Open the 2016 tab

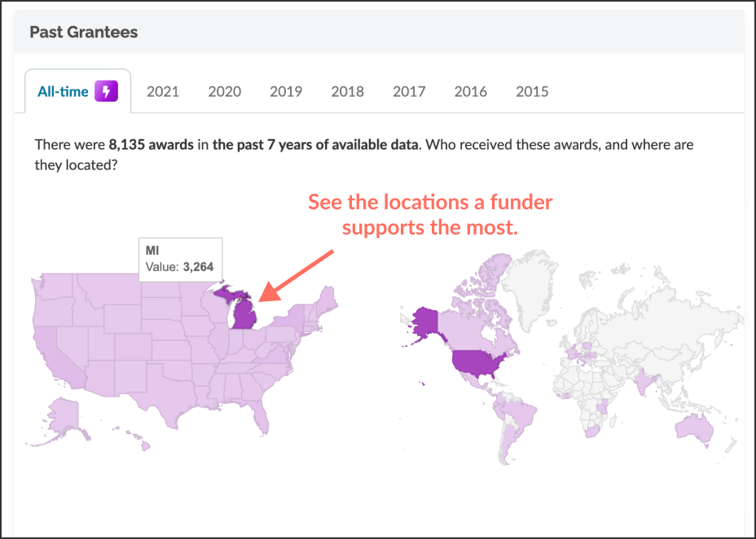click(471, 91)
